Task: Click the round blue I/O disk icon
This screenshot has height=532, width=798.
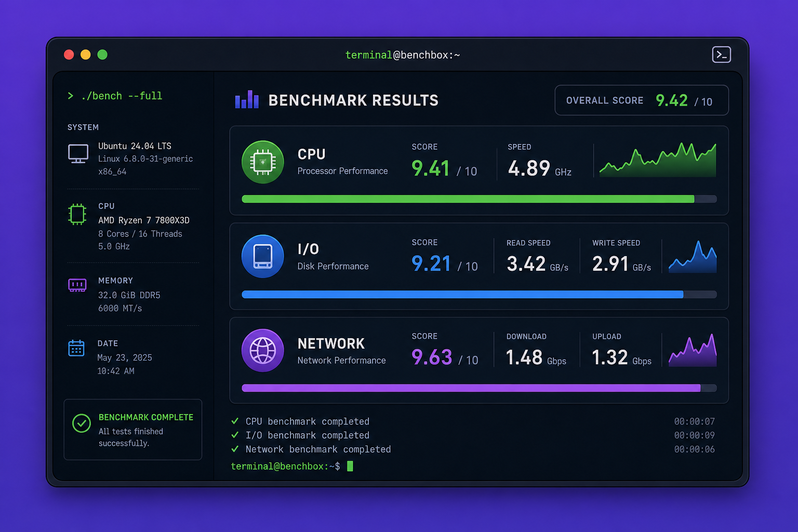Action: click(263, 256)
